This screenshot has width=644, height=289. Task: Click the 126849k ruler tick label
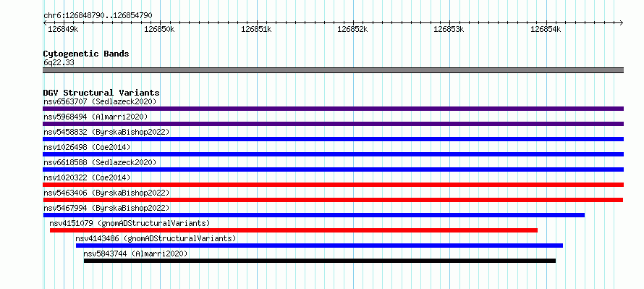63,29
